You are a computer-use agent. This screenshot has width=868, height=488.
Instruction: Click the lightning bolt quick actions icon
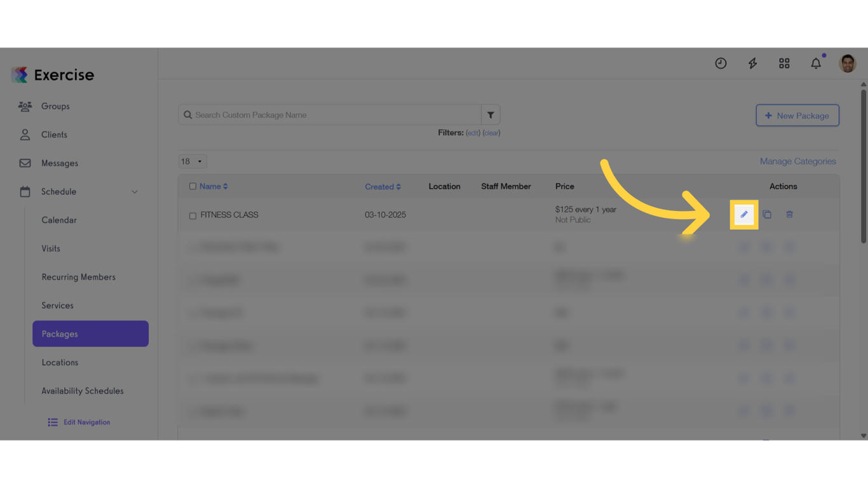click(x=752, y=64)
